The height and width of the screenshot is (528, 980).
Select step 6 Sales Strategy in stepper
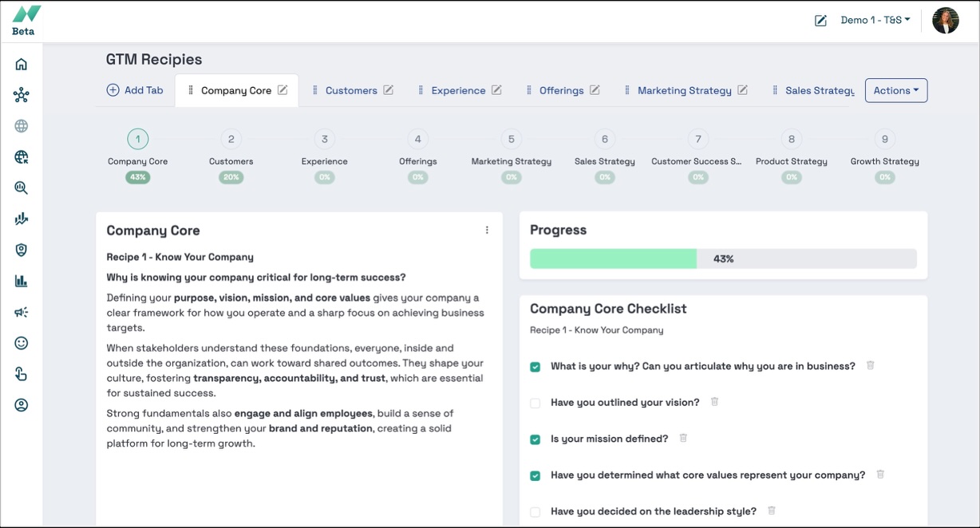click(604, 140)
